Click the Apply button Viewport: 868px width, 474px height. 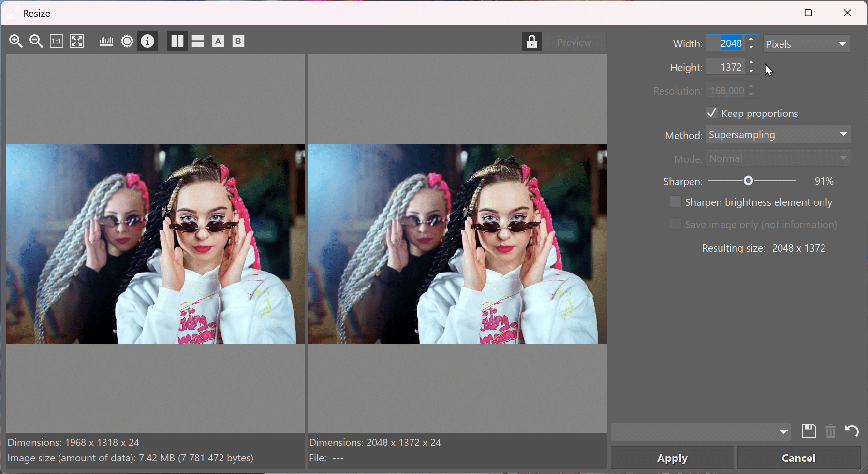[672, 458]
